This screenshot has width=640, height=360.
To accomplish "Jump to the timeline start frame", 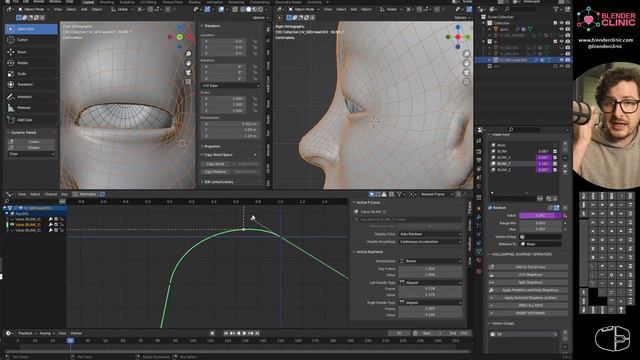I will click(x=226, y=333).
